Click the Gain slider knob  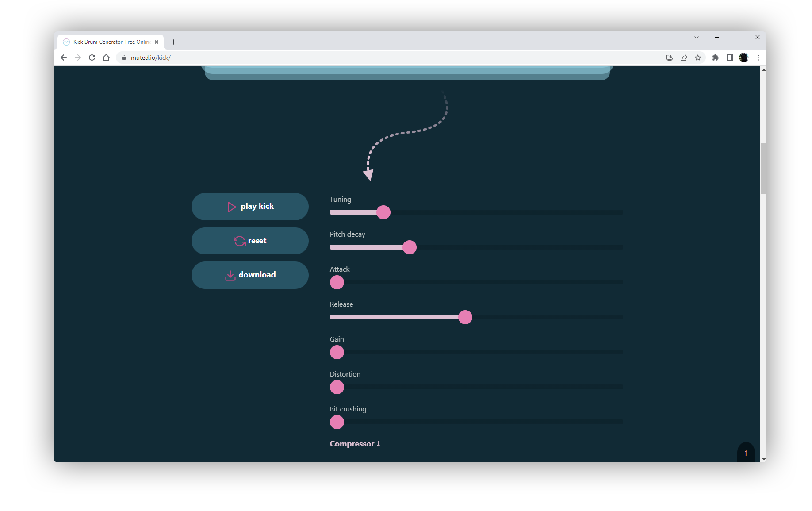tap(337, 352)
